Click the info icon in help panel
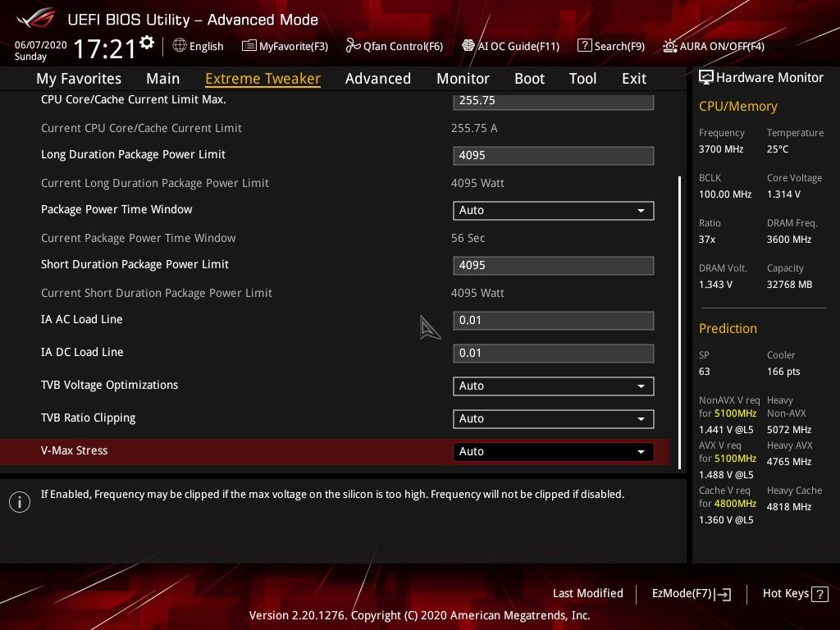The image size is (840, 630). click(20, 501)
